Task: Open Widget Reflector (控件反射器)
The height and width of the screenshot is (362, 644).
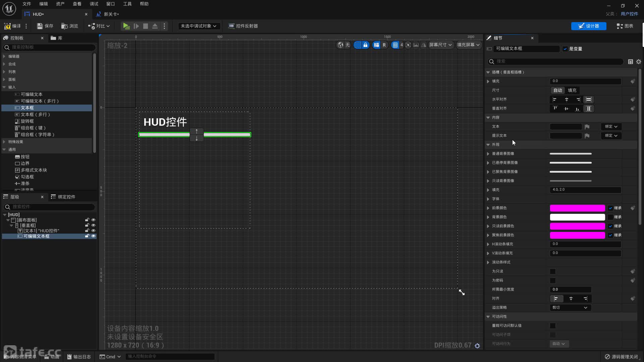Action: (x=243, y=26)
